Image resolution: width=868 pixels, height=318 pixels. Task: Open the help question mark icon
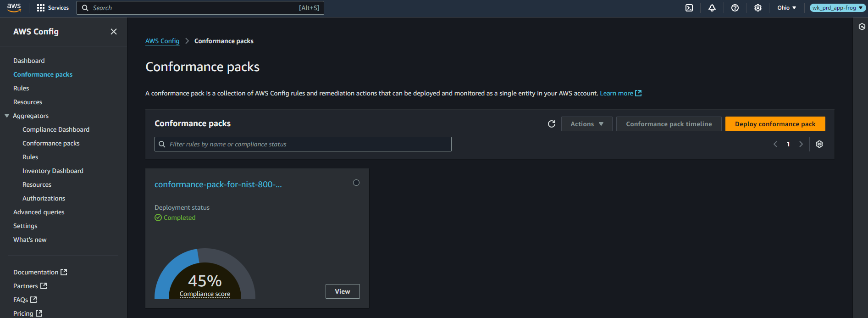click(x=735, y=8)
